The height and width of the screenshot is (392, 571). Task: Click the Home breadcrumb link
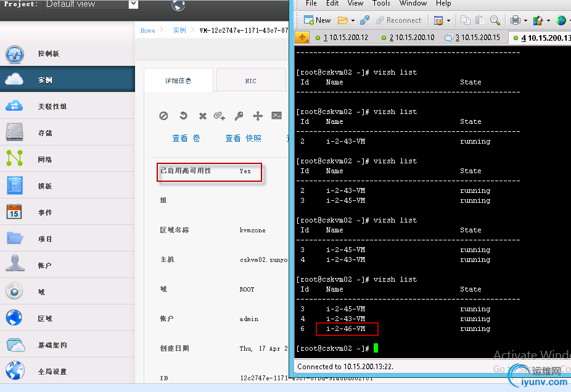147,31
